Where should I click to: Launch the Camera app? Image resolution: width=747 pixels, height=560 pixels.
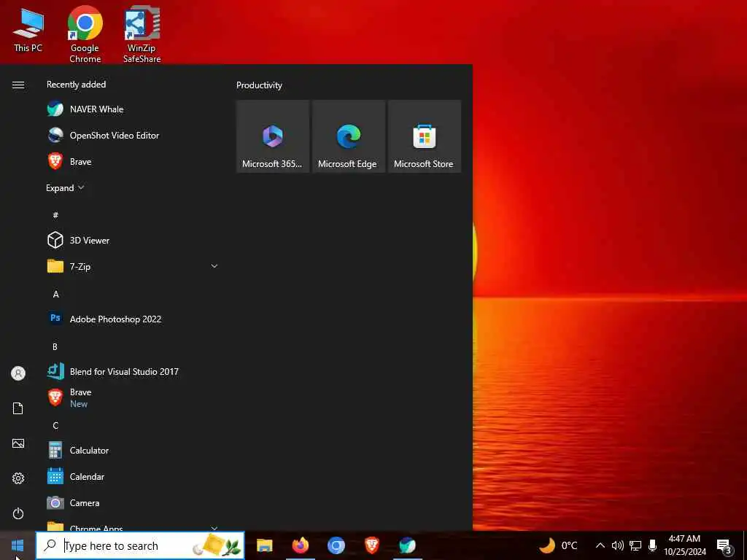132,502
